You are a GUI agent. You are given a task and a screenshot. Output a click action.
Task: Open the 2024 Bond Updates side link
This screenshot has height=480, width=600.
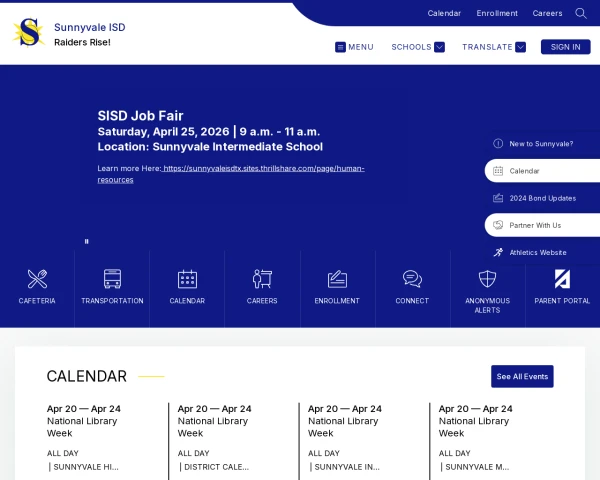click(542, 198)
